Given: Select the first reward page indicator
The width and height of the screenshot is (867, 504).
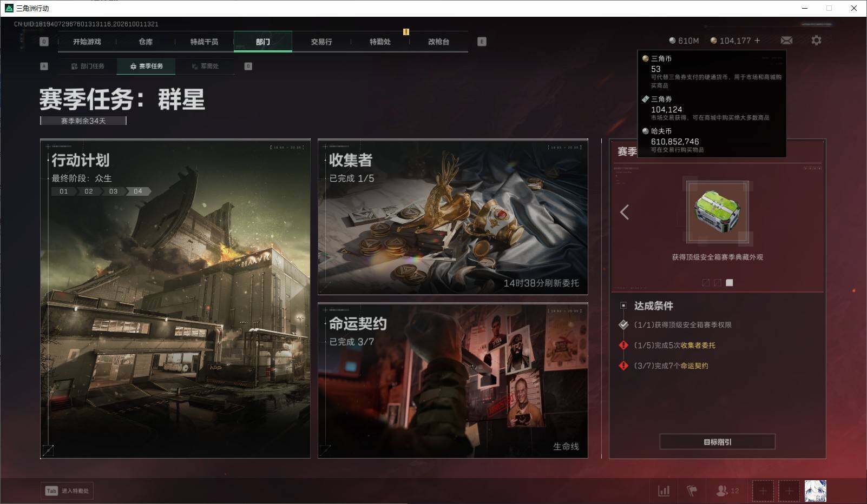Looking at the screenshot, I should point(706,283).
